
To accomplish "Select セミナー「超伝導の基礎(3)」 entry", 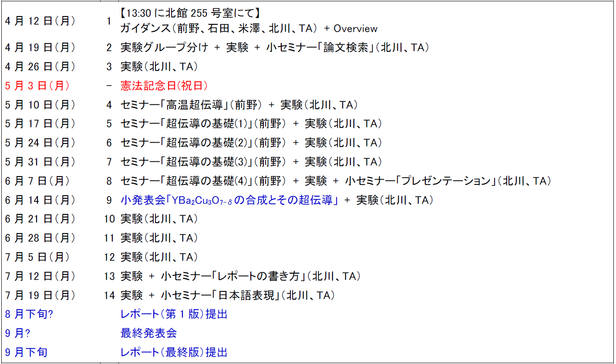I will click(x=251, y=162).
